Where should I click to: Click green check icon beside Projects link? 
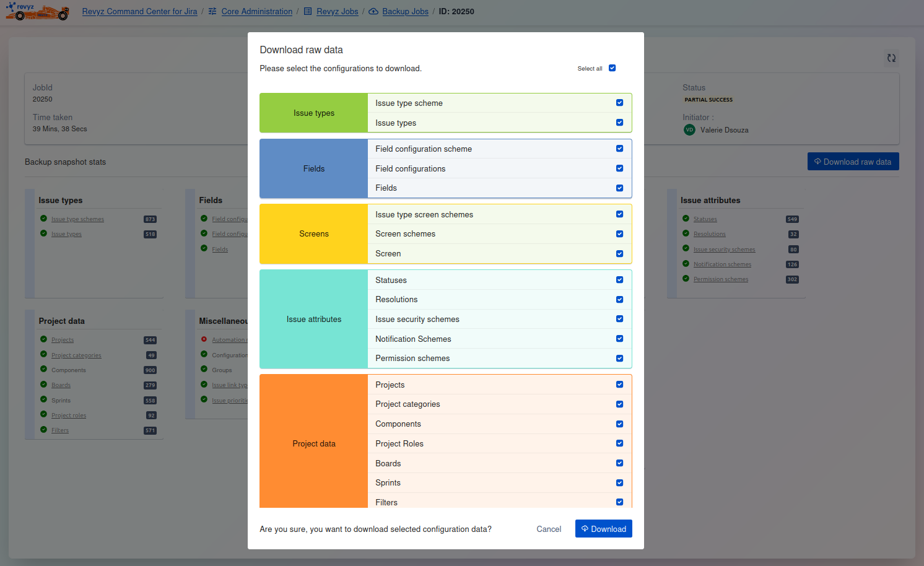[43, 339]
